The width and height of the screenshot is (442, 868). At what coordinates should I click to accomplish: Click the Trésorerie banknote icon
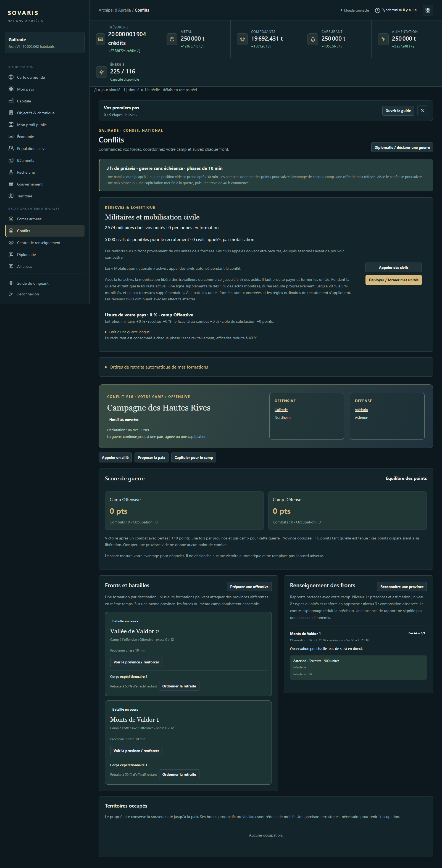pos(101,39)
